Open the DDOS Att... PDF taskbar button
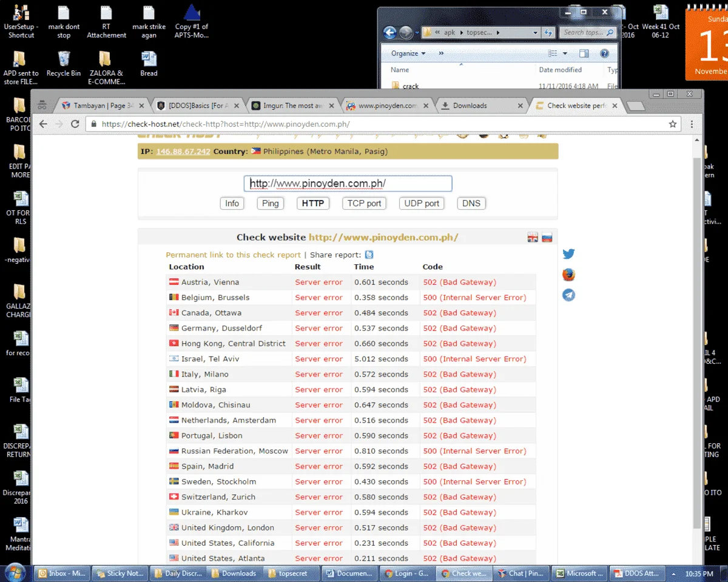The height and width of the screenshot is (582, 728). [636, 573]
